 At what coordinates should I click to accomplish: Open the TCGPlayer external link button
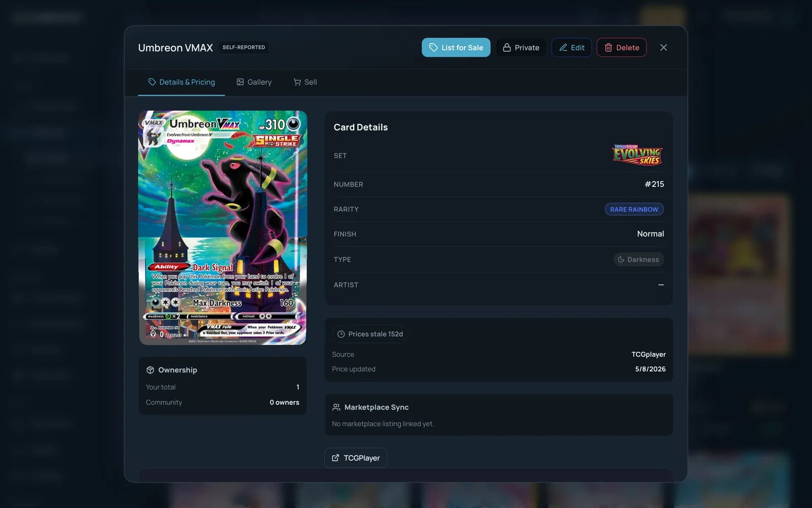(x=356, y=458)
